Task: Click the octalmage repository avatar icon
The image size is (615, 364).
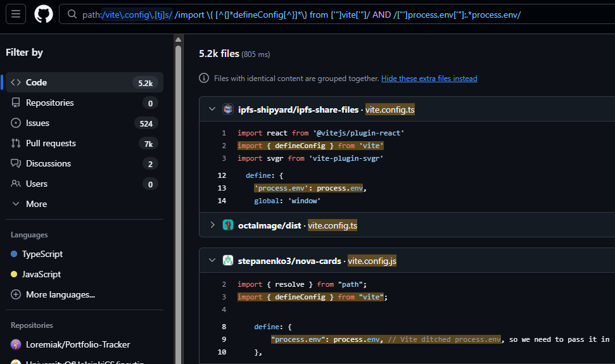Action: coord(228,225)
